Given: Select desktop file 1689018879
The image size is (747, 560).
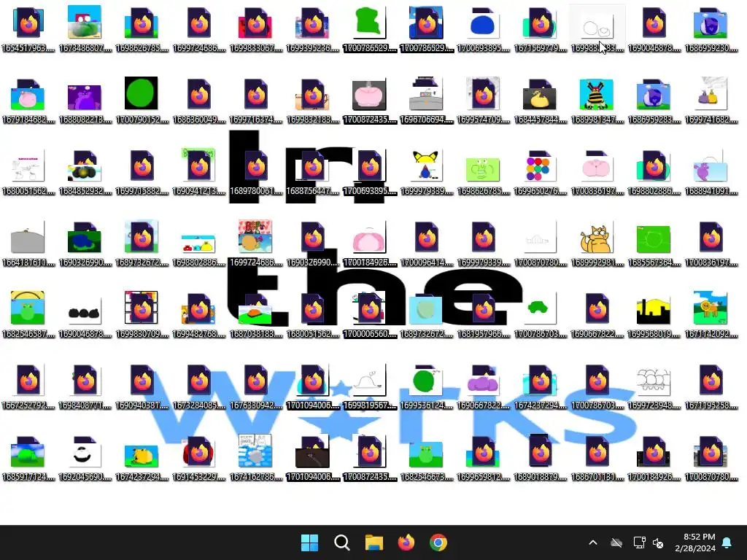Looking at the screenshot, I should point(541,458).
